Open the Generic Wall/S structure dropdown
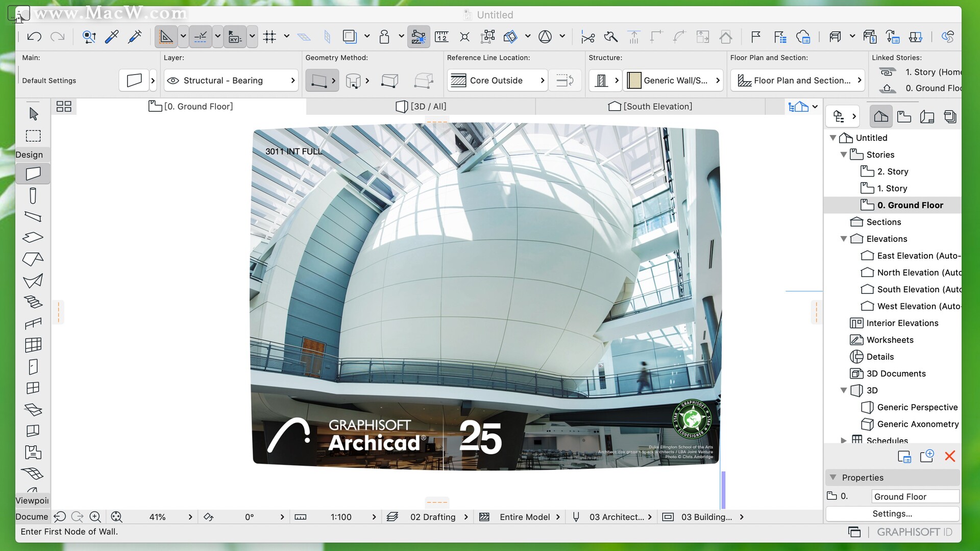This screenshot has height=551, width=980. tap(717, 80)
